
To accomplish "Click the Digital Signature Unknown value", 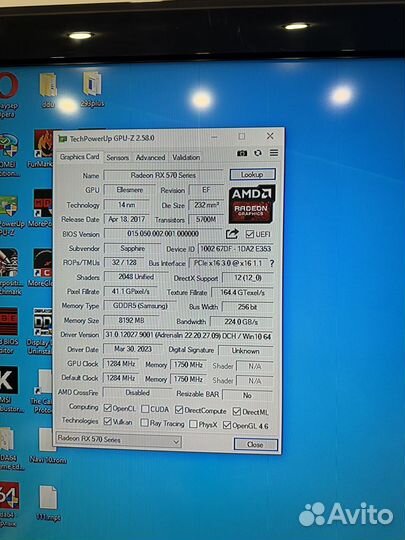I will (x=246, y=351).
